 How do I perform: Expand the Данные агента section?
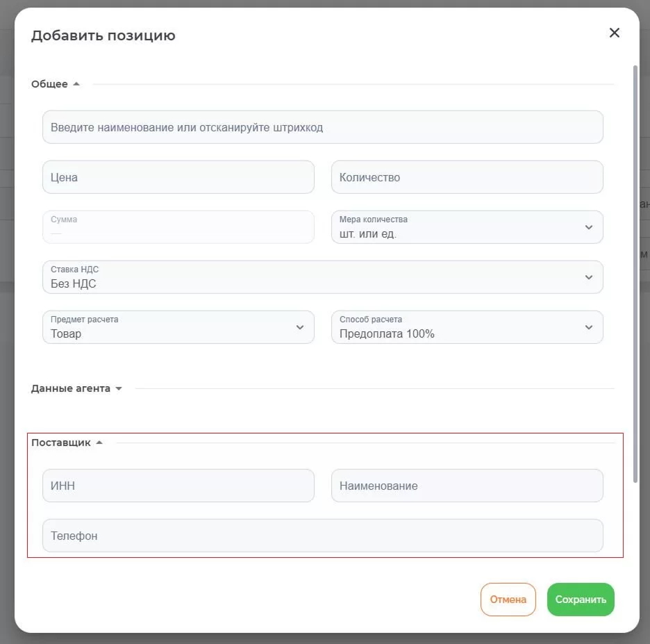click(x=119, y=389)
